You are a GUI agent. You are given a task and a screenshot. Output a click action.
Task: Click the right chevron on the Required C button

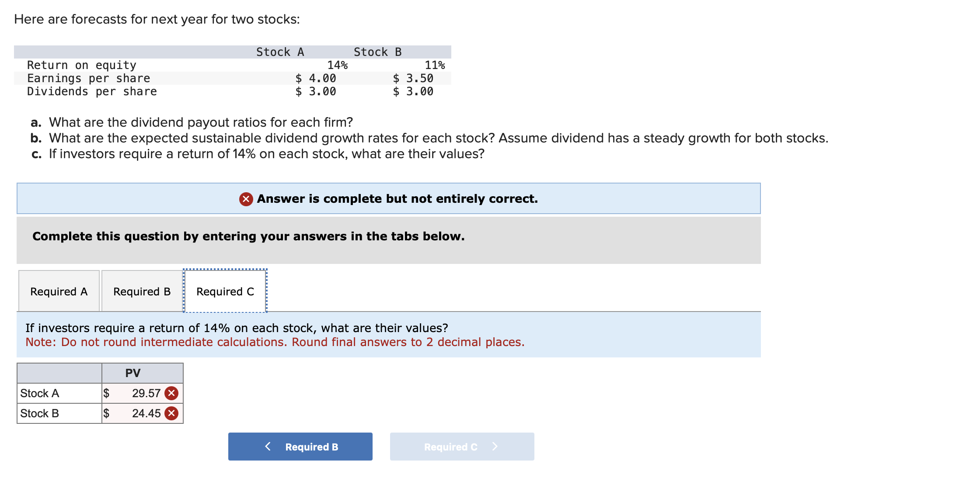tap(495, 446)
